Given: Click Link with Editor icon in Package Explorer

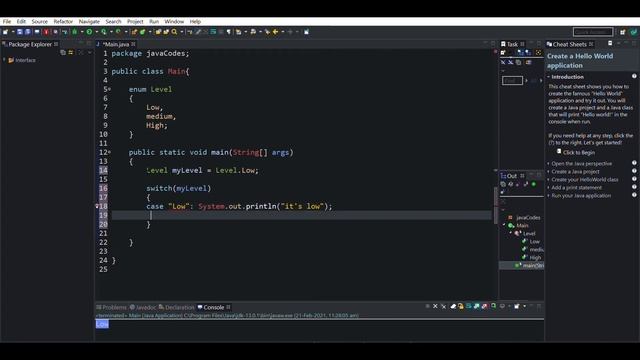Looking at the screenshot, I should [x=71, y=52].
